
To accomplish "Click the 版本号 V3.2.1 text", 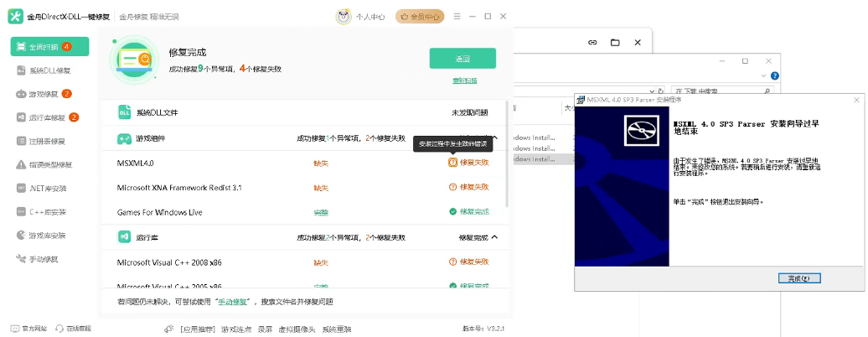I will click(x=483, y=329).
